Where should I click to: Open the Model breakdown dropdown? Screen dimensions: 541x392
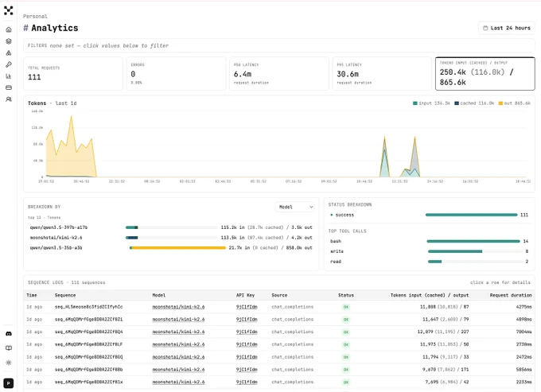295,207
